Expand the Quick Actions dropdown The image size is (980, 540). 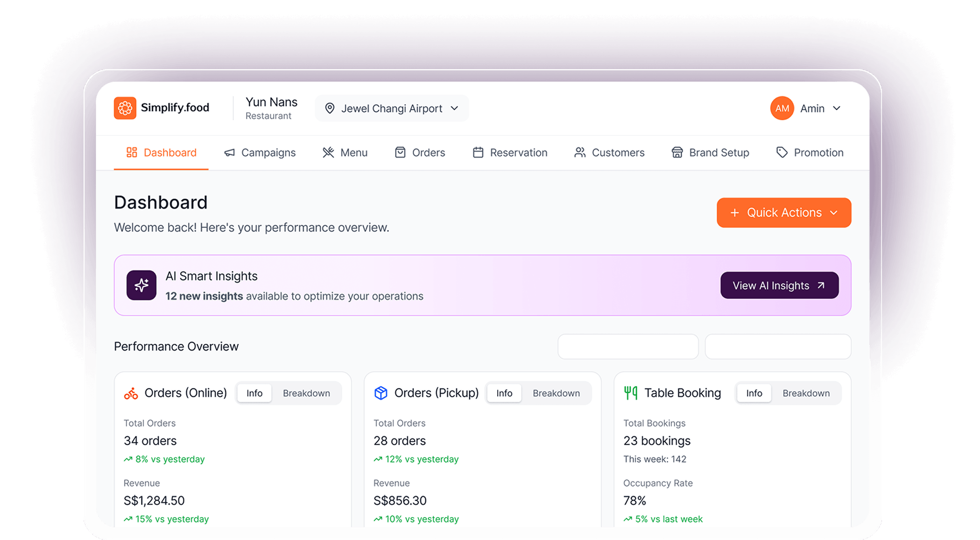784,213
